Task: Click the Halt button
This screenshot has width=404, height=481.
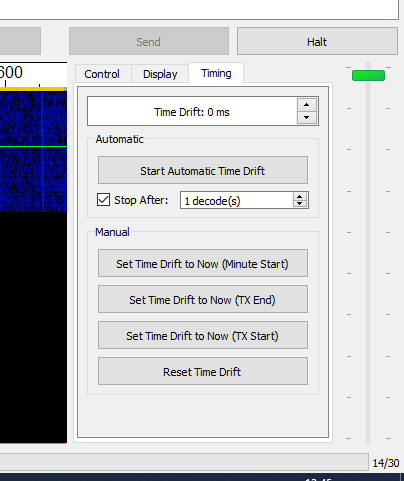Action: [317, 42]
